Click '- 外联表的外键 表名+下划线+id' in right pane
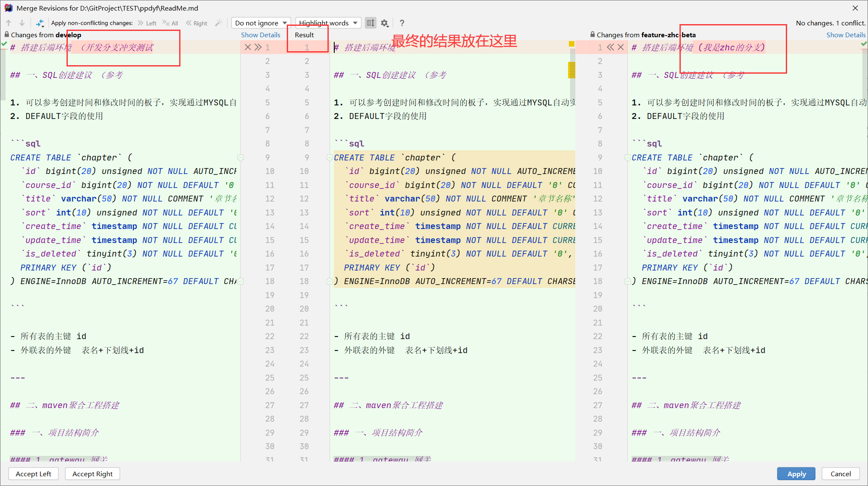Screen dimensions: 868x486 click(x=698, y=350)
